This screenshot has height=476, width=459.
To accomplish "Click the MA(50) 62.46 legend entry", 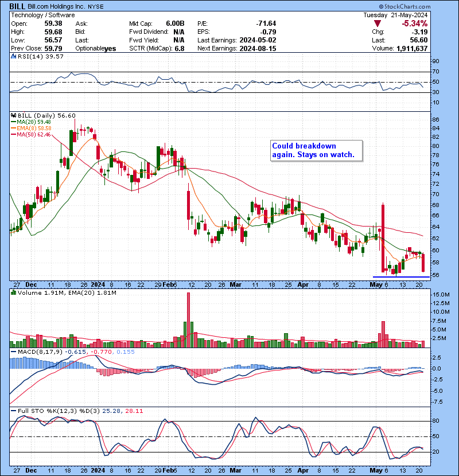I will click(31, 134).
